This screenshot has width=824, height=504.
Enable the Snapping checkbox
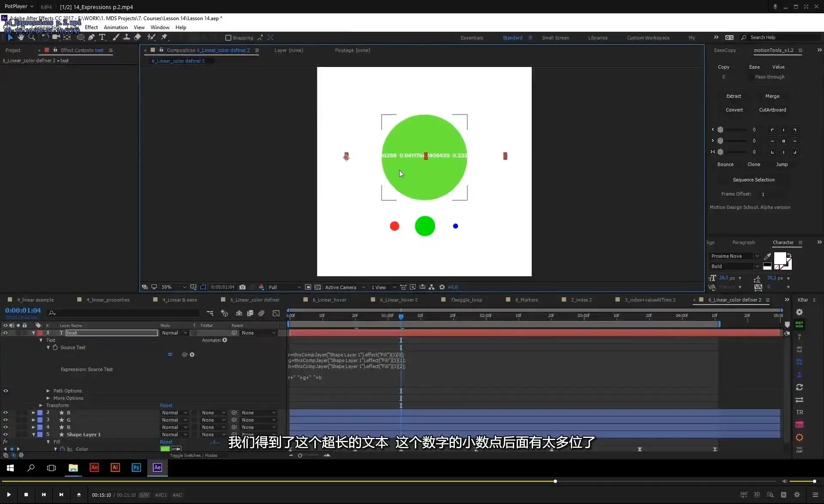(x=228, y=38)
